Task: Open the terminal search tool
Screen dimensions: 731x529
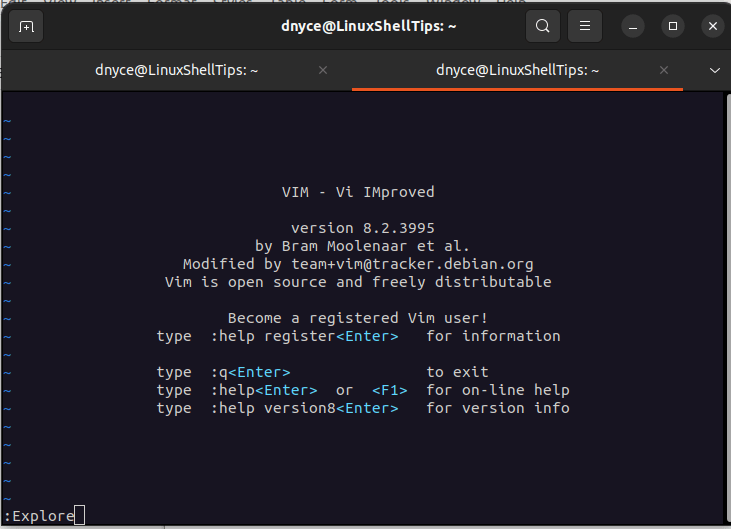Action: tap(543, 26)
